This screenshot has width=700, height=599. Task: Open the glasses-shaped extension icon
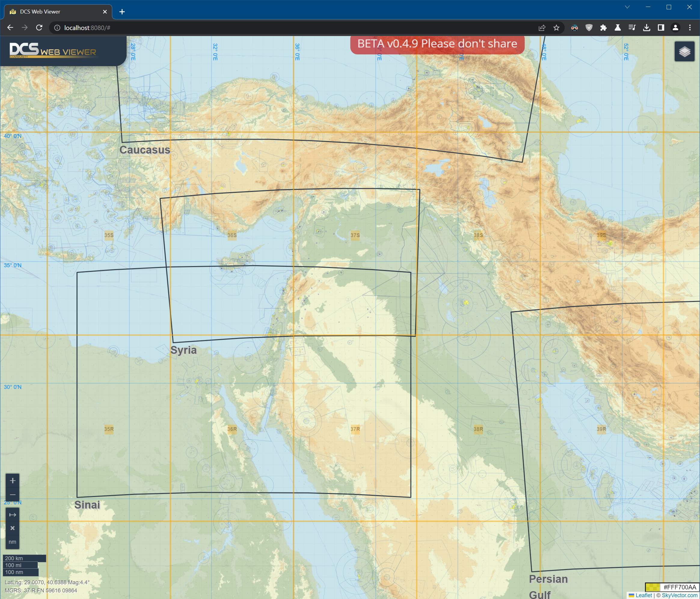point(574,28)
